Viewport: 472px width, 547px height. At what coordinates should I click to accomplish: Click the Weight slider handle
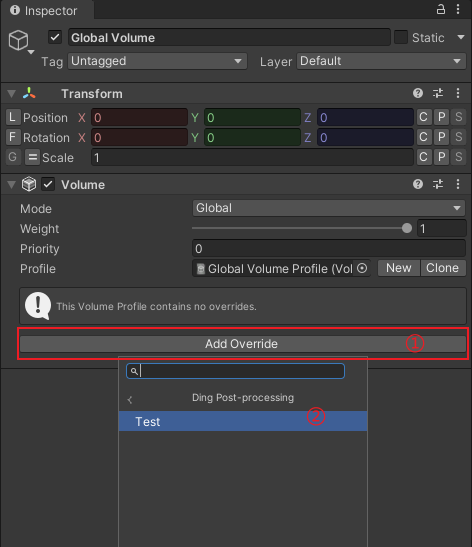click(x=407, y=228)
